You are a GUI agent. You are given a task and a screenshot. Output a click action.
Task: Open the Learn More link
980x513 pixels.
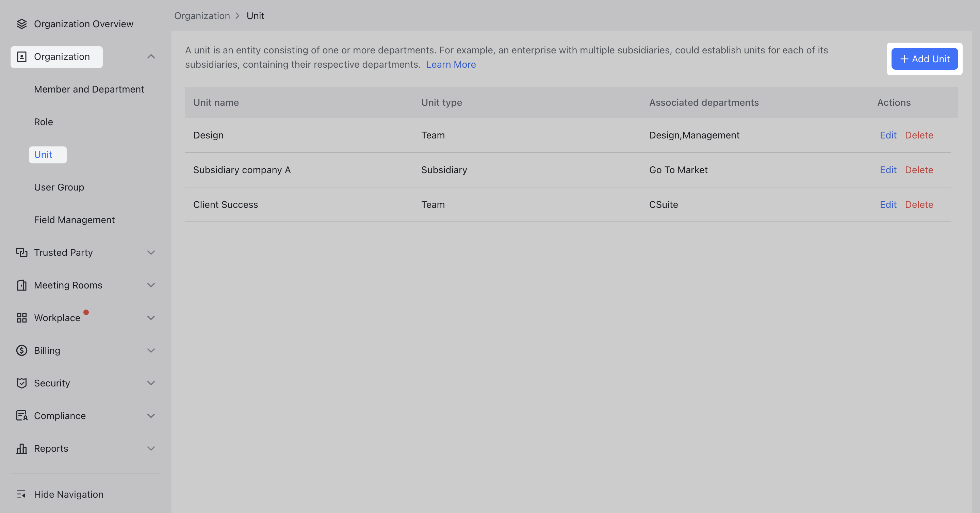coord(451,64)
